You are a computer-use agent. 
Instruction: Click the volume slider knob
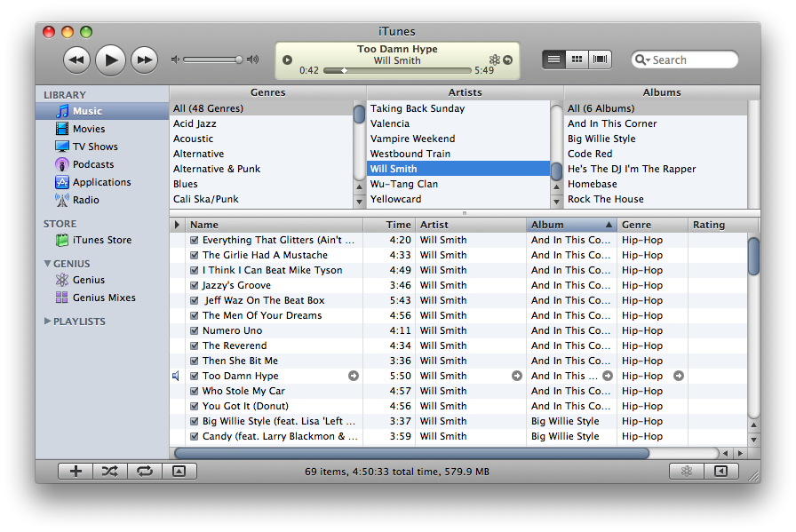tap(239, 60)
